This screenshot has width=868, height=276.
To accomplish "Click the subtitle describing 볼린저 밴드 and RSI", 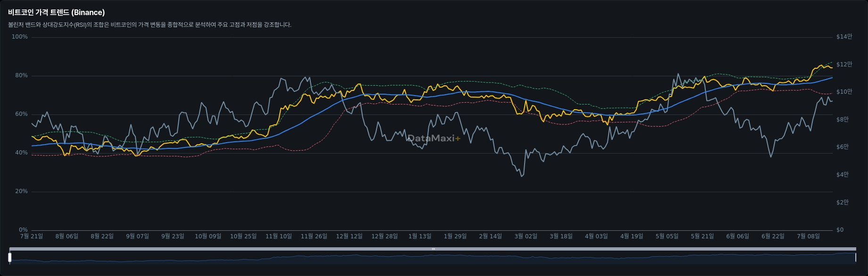I will click(150, 24).
